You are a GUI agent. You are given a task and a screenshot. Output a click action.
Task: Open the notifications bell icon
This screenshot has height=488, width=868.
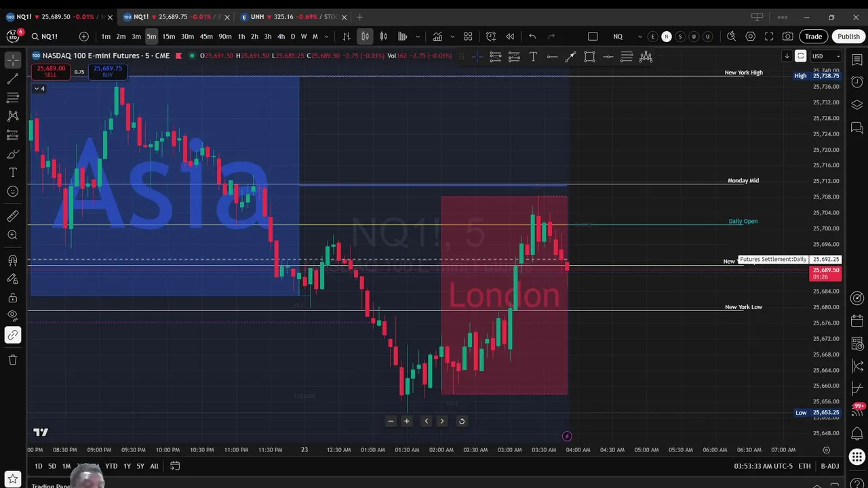pos(857,434)
